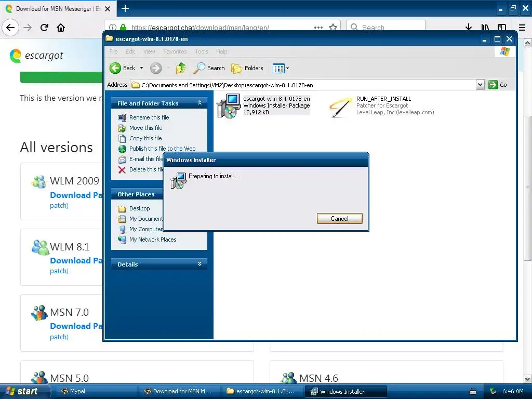
Task: Open the Search tool in Explorer toolbar
Action: point(209,68)
